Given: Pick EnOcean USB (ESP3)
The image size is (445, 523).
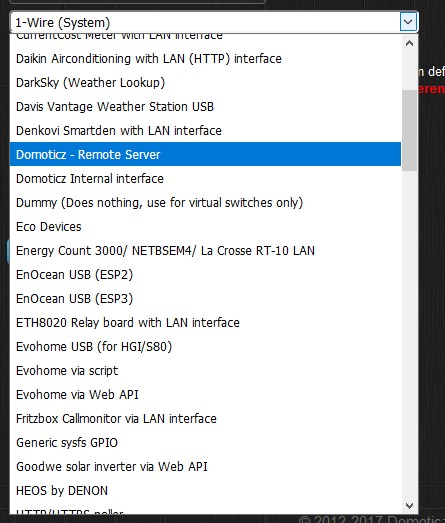Looking at the screenshot, I should point(205,299).
